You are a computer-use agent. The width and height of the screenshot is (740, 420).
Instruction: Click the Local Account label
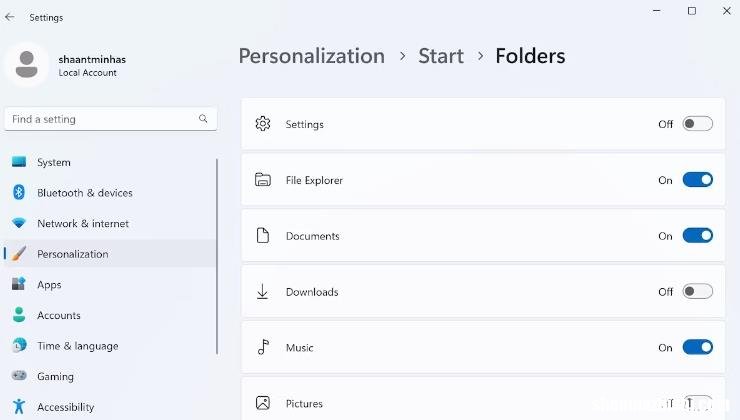[x=87, y=73]
